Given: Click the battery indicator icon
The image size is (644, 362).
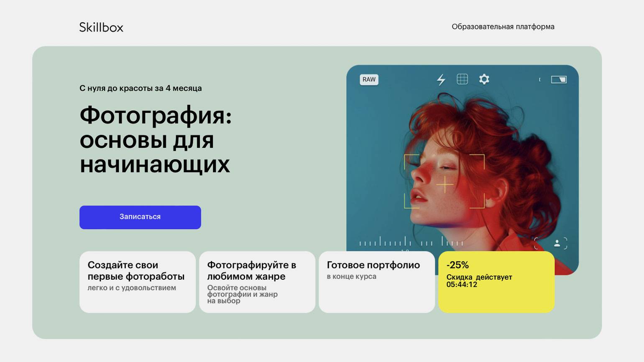Looking at the screenshot, I should pyautogui.click(x=559, y=79).
